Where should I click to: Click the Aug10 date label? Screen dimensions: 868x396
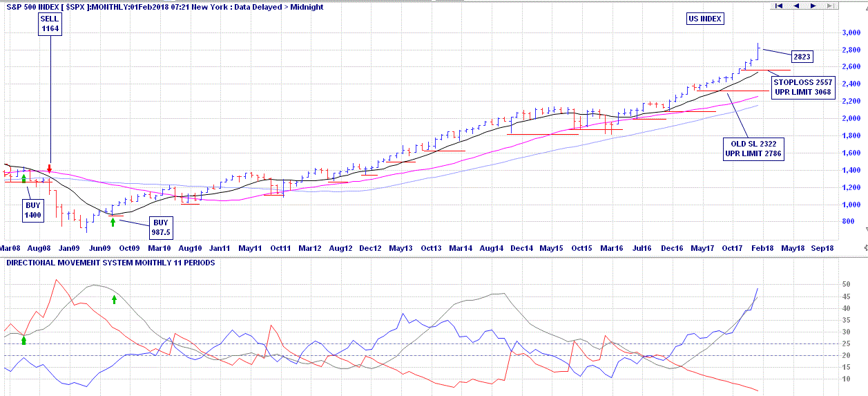(x=190, y=247)
